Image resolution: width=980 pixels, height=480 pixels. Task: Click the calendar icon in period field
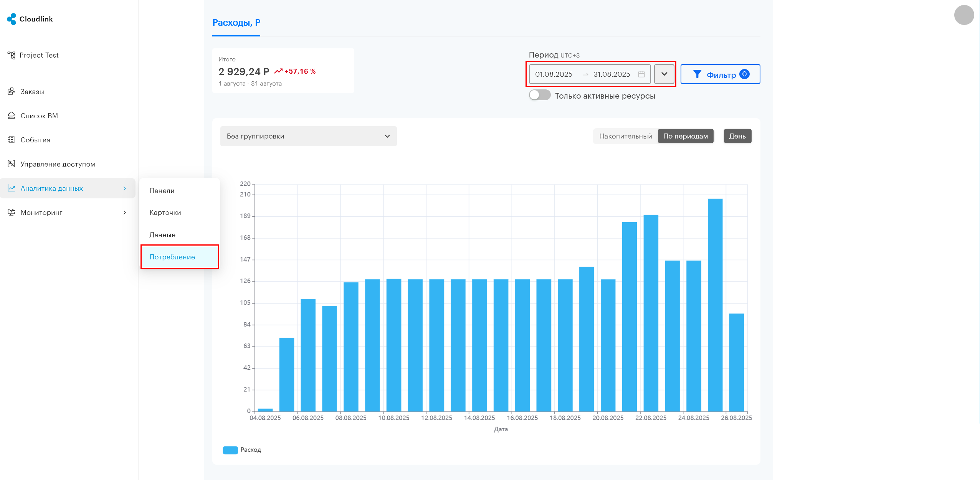[641, 74]
